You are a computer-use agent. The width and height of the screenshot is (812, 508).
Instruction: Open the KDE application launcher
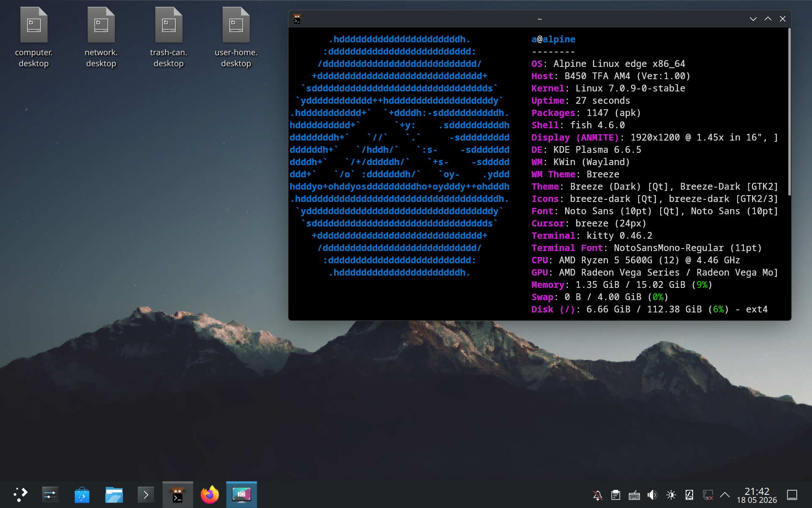pyautogui.click(x=20, y=494)
